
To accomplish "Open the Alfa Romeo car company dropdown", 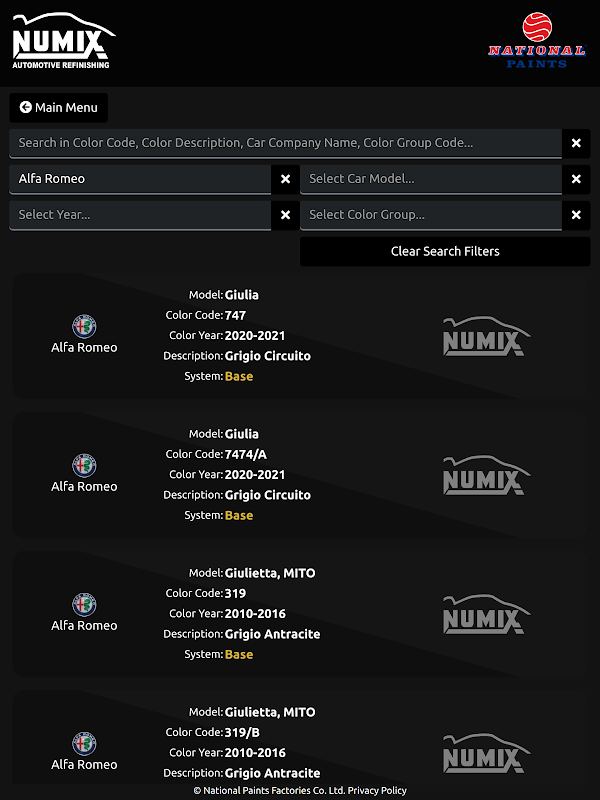I will click(140, 179).
